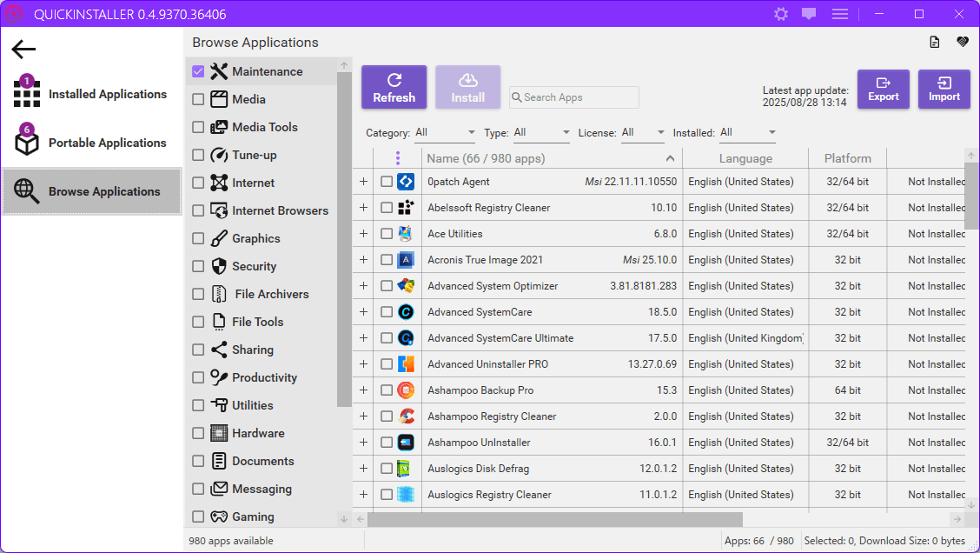Uncheck the Maintenance category checkbox
The image size is (980, 553).
pos(198,71)
